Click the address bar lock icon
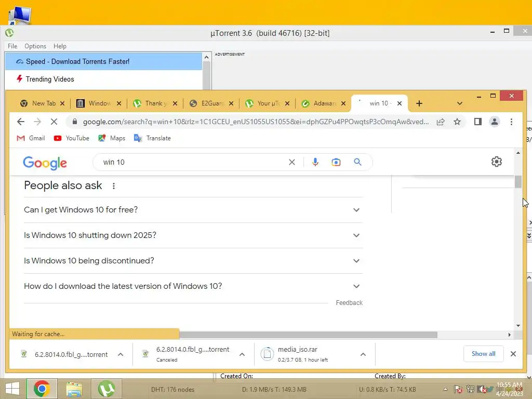The width and height of the screenshot is (532, 399). [x=75, y=122]
